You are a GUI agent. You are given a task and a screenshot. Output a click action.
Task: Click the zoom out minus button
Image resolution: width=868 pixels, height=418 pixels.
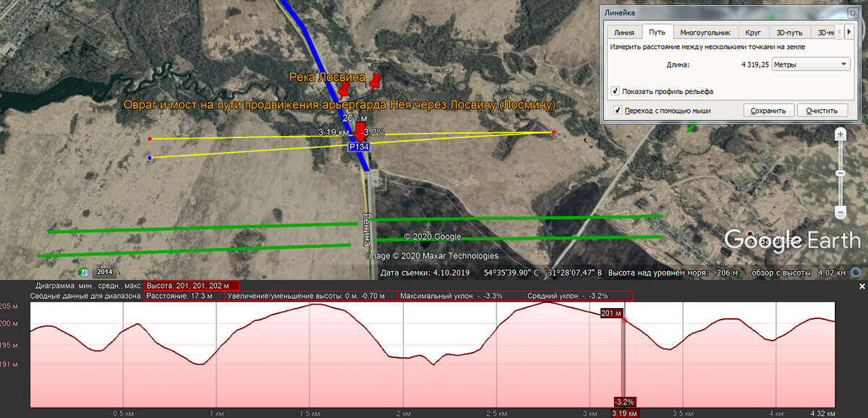tap(841, 211)
